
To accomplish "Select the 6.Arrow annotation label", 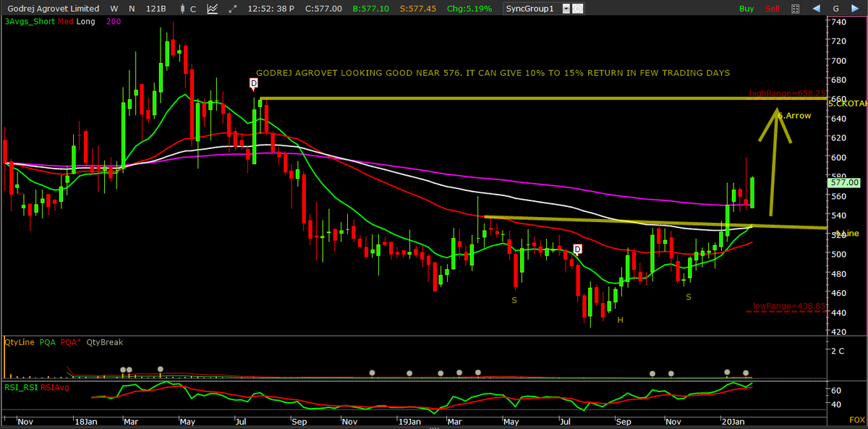I will (794, 115).
